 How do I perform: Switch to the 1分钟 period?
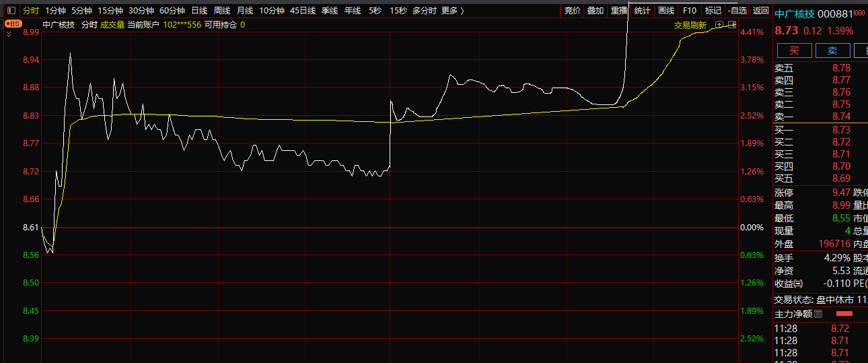pos(55,11)
